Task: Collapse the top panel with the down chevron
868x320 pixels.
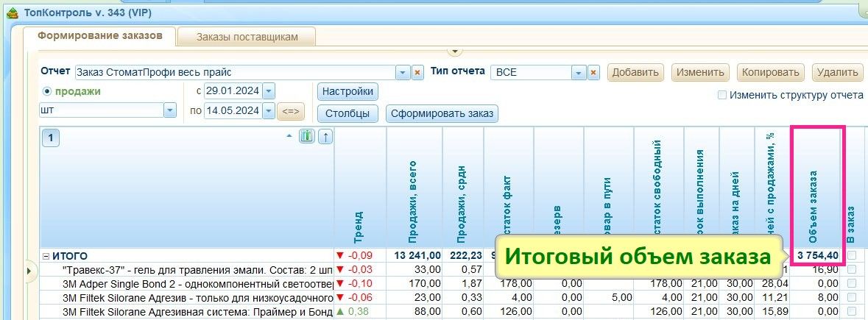Action: pyautogui.click(x=454, y=51)
